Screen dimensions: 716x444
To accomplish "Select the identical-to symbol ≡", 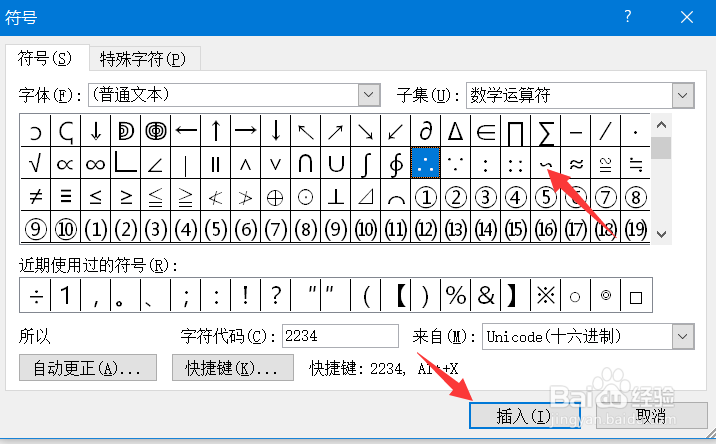I will [65, 196].
